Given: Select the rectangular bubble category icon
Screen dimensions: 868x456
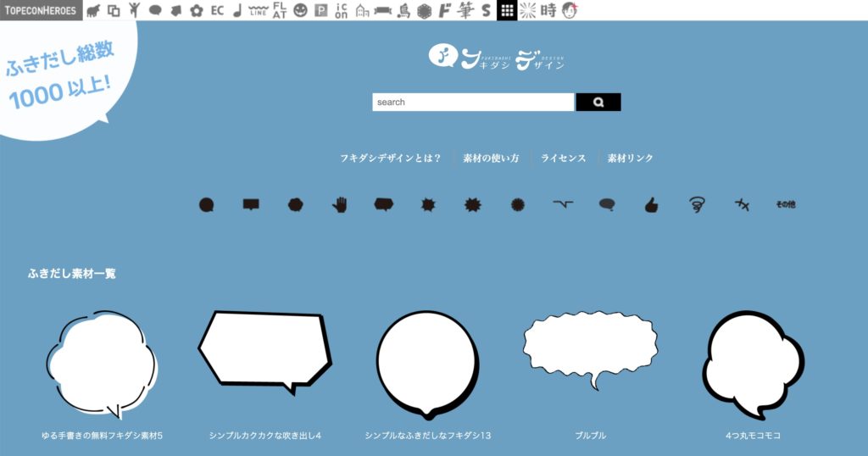Looking at the screenshot, I should point(251,205).
